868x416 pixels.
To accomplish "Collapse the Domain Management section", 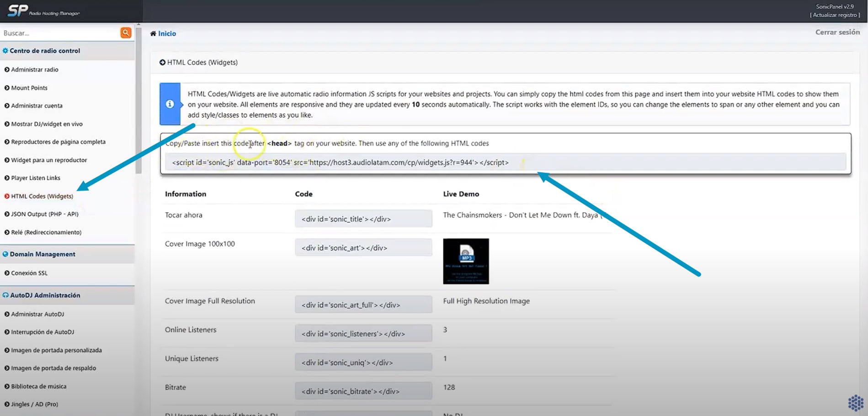I will pos(67,254).
